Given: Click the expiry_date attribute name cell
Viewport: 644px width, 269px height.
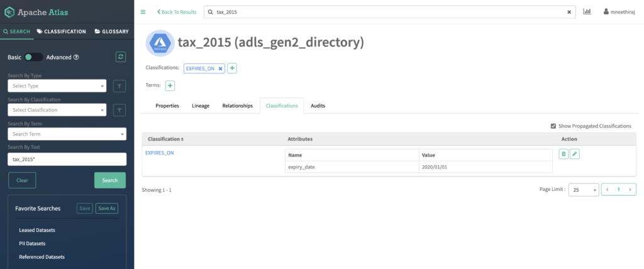Looking at the screenshot, I should 352,167.
